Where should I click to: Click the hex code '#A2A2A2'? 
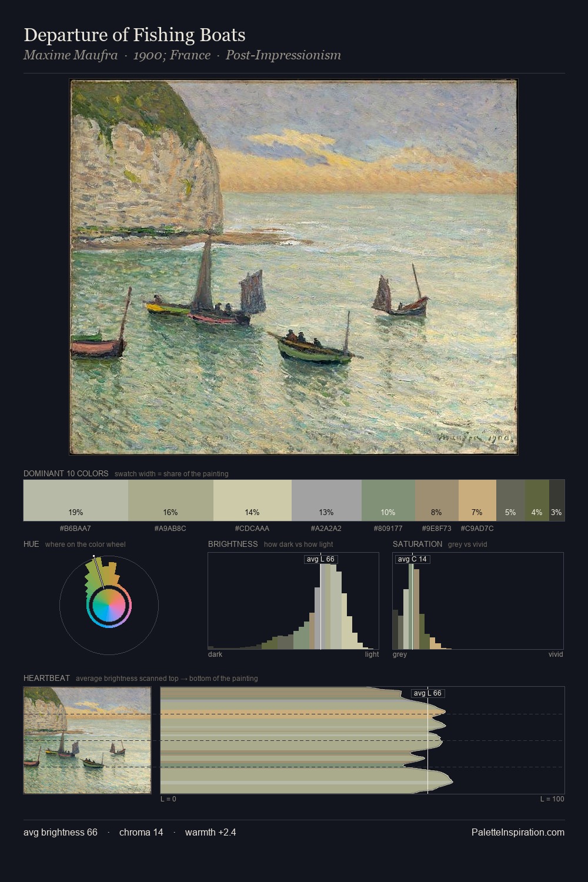[326, 529]
